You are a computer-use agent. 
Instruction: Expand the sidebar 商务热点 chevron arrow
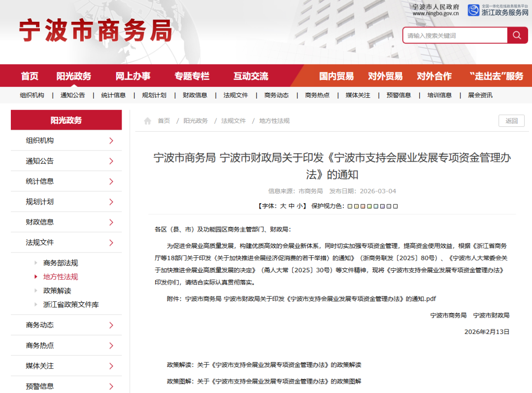(111, 346)
